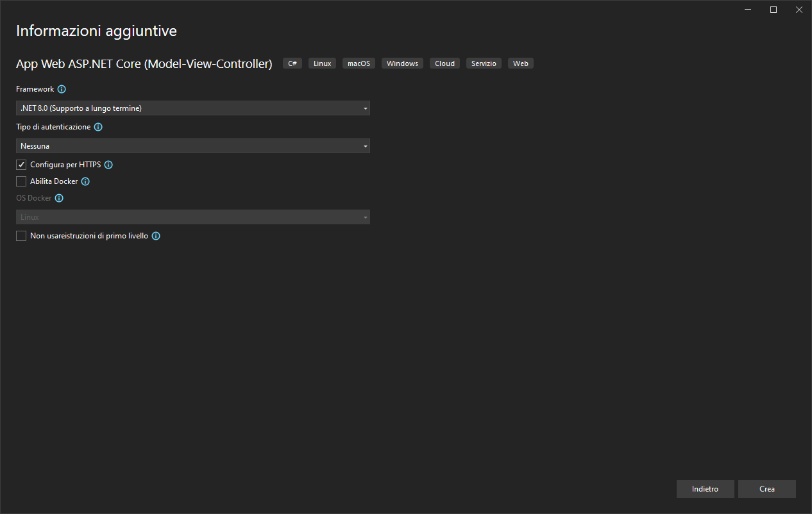The image size is (812, 514).
Task: Click the info icon next to Framework
Action: pos(62,90)
